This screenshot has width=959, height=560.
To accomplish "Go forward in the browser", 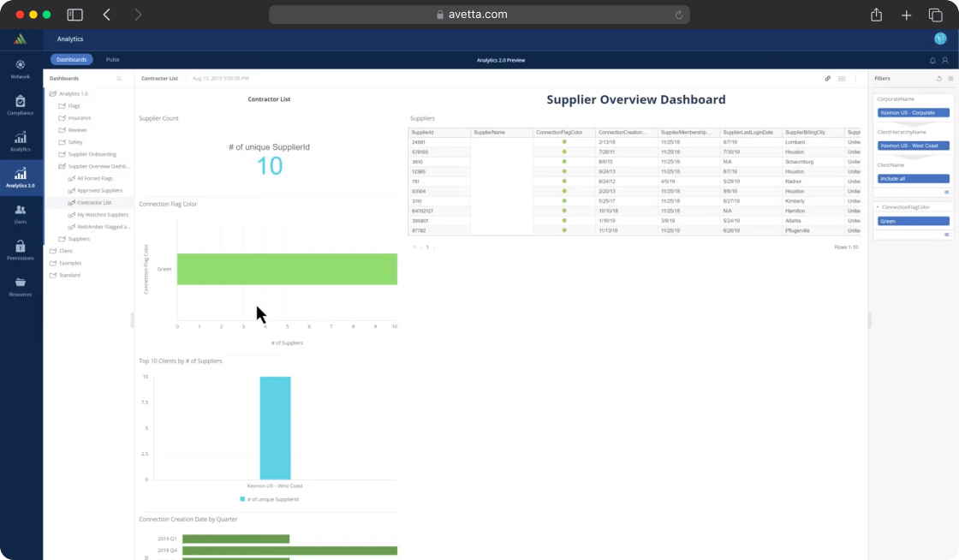I will click(x=138, y=15).
